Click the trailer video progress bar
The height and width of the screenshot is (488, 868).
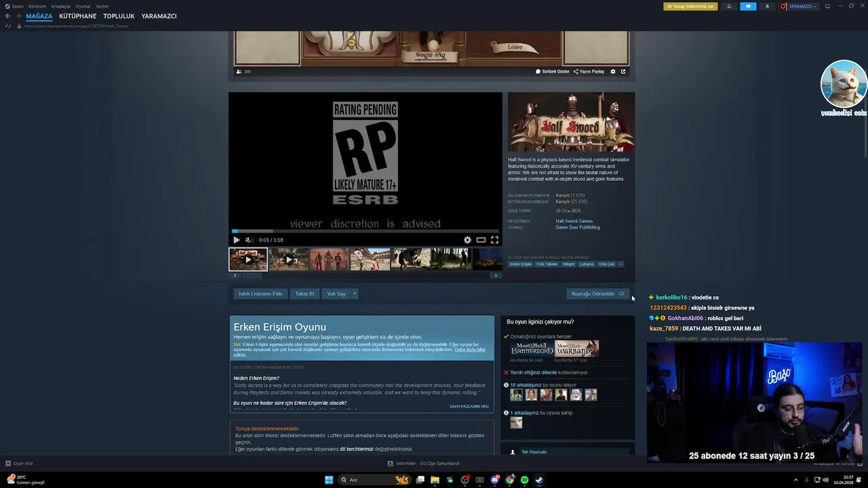tap(366, 231)
